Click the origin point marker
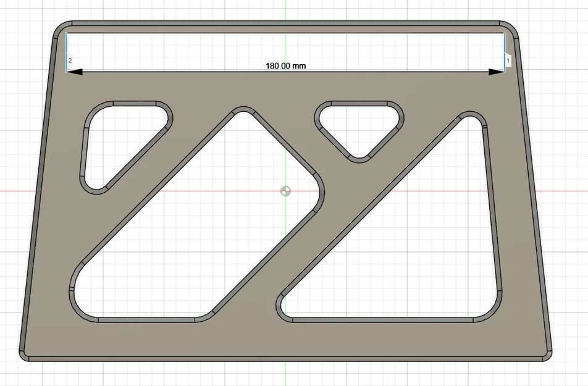The height and width of the screenshot is (386, 588). [x=285, y=191]
